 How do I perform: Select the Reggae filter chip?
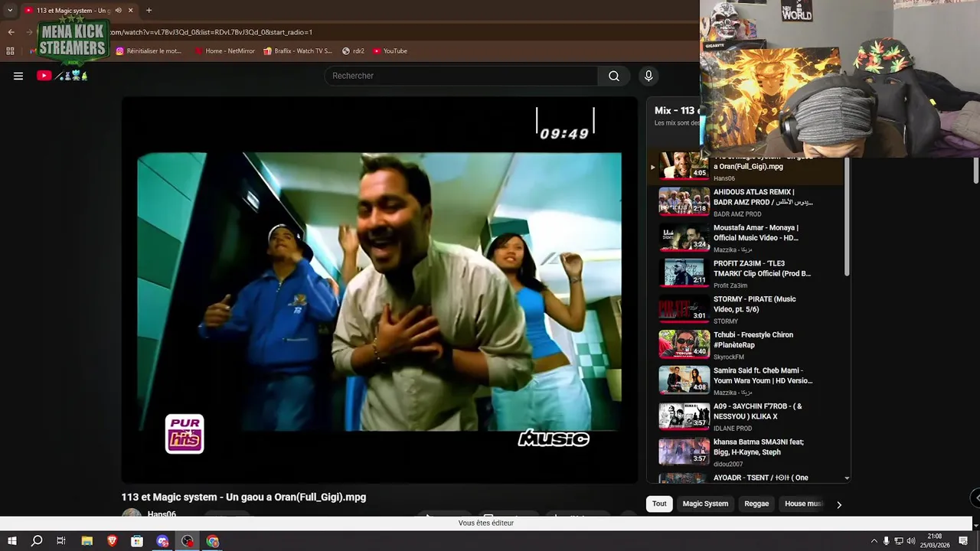tap(756, 504)
